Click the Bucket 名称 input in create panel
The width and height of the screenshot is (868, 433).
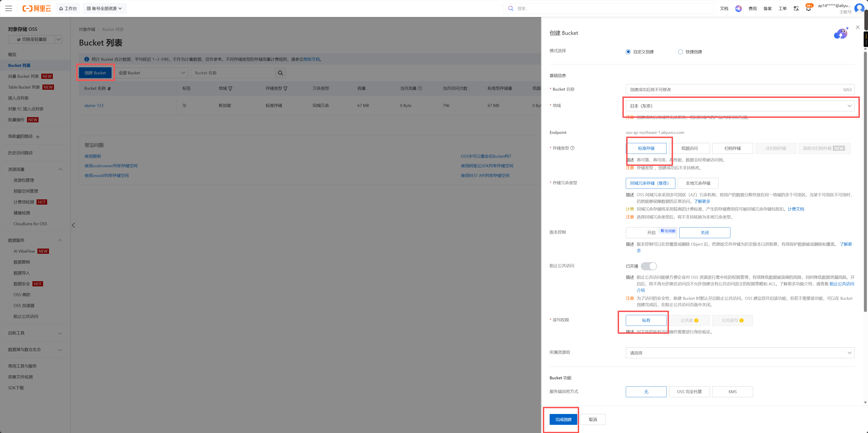coord(740,90)
